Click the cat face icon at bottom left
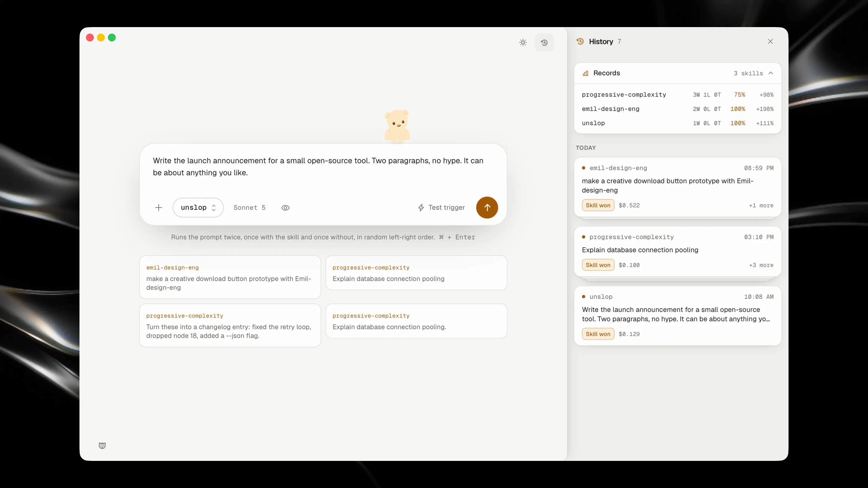The width and height of the screenshot is (868, 488). [x=102, y=445]
